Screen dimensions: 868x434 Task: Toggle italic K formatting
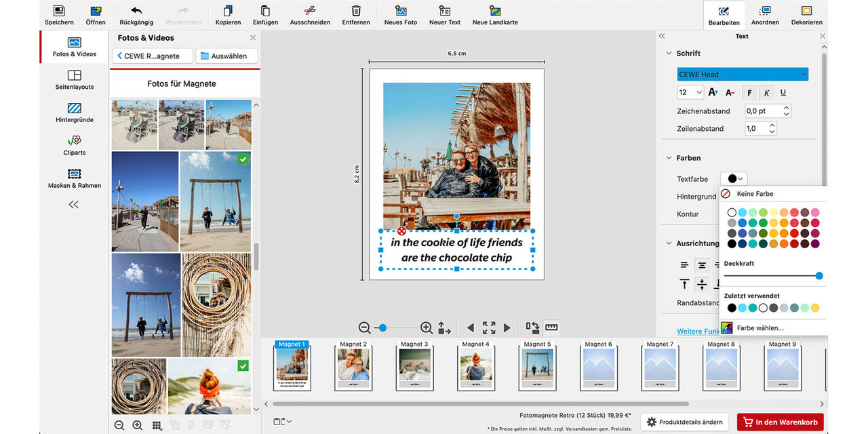pos(767,93)
